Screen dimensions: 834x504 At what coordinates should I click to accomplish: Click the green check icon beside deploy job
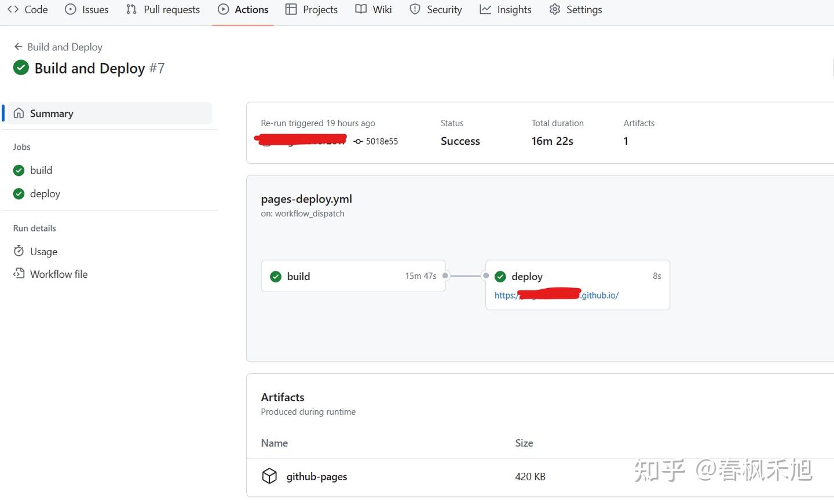coord(18,193)
